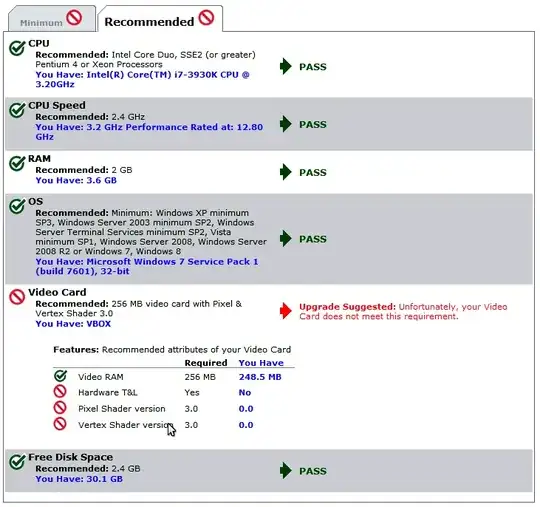
Task: Click 'Recommended: 2.4 GHz' text
Action: point(90,117)
